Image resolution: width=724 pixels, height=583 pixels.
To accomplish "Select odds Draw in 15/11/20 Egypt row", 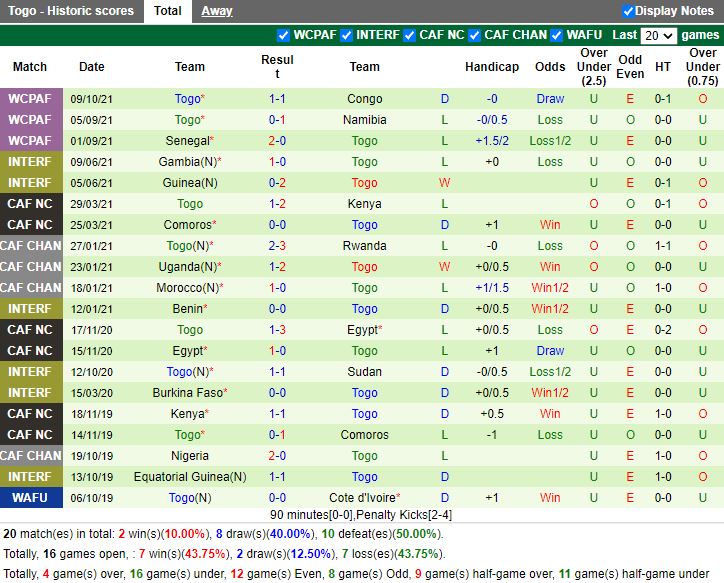I will coord(550,351).
